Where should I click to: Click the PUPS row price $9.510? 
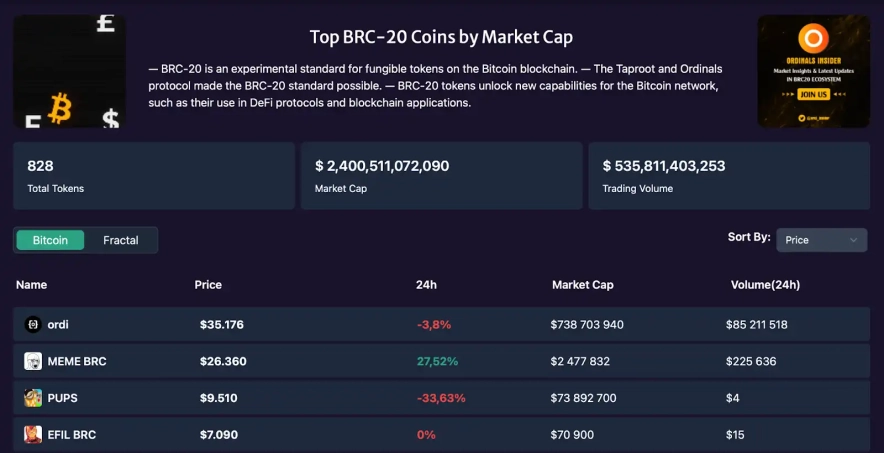click(x=219, y=398)
